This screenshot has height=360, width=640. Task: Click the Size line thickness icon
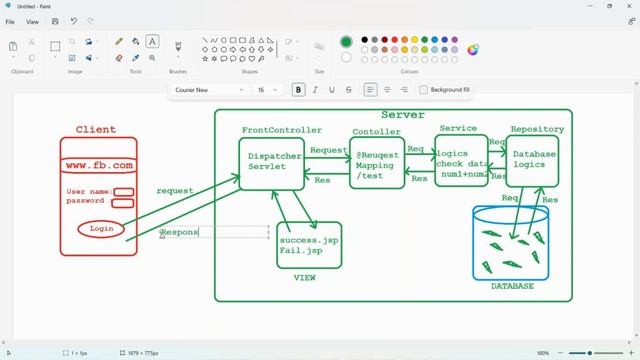tap(319, 47)
